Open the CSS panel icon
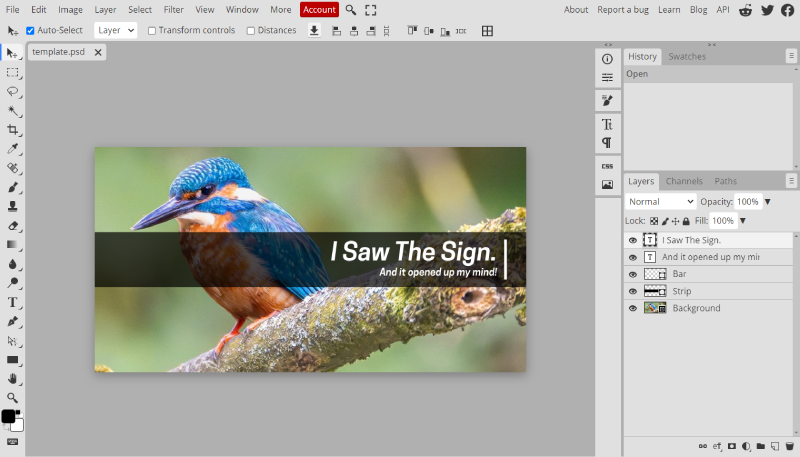800x457 pixels. point(607,166)
